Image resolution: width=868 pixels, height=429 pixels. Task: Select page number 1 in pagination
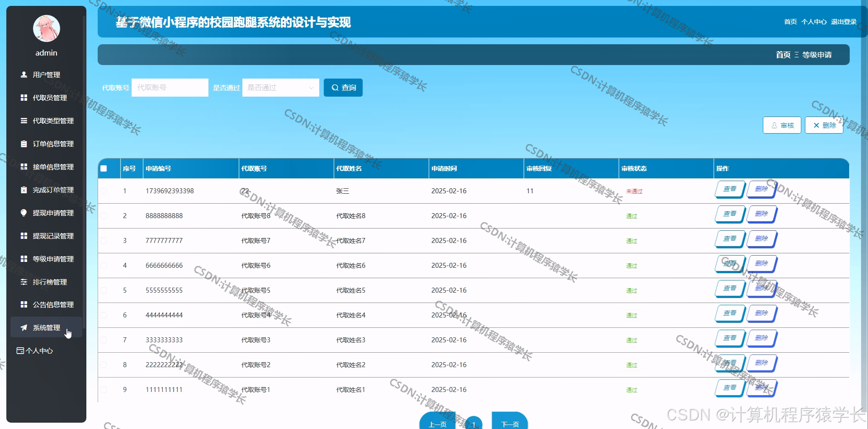pyautogui.click(x=473, y=424)
